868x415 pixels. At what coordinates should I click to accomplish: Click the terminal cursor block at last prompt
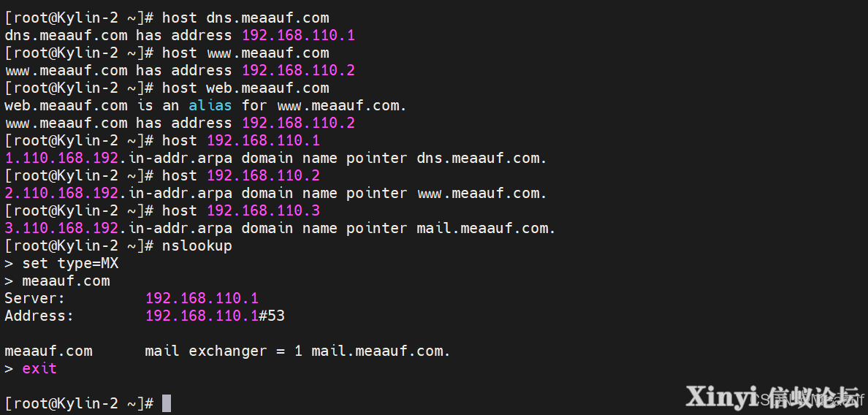(x=167, y=403)
